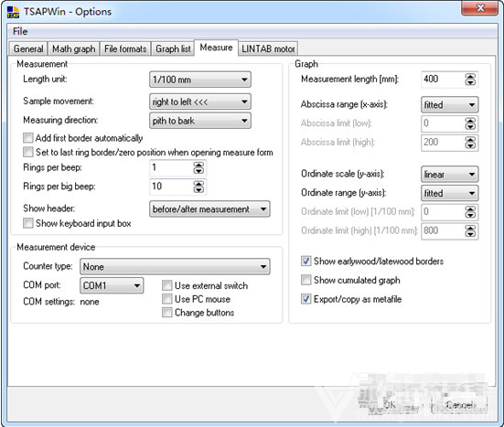
Task: Decrease Measurement length spinner down arrow
Action: (470, 82)
